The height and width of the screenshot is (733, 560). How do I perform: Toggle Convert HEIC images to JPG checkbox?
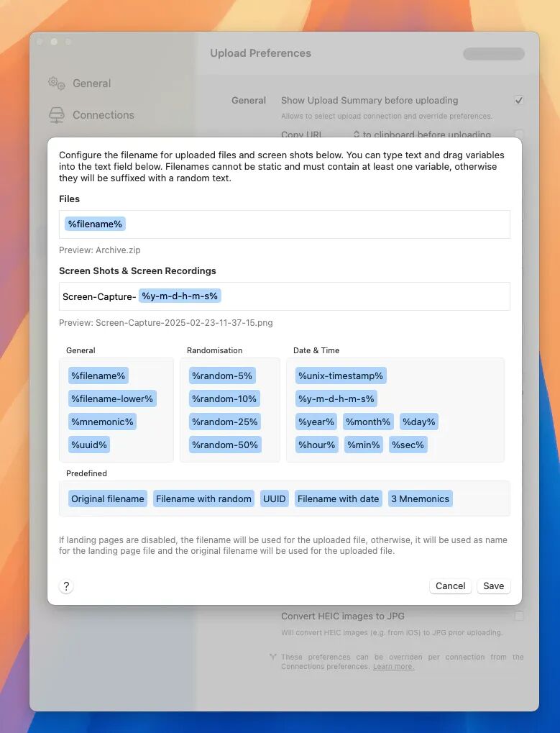tap(518, 616)
